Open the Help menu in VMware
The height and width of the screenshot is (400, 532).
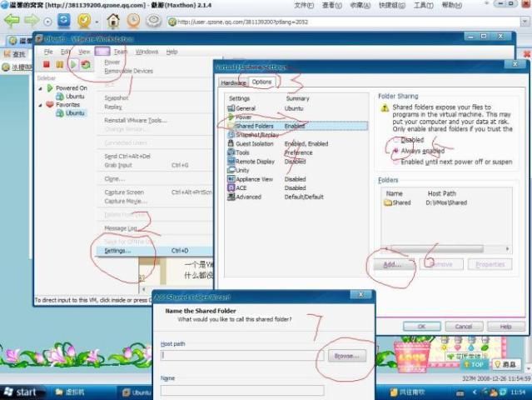coord(172,52)
